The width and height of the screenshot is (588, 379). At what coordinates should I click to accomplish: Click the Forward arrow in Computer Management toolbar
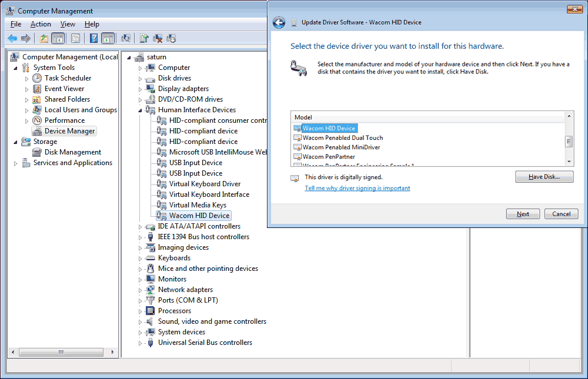(x=26, y=38)
